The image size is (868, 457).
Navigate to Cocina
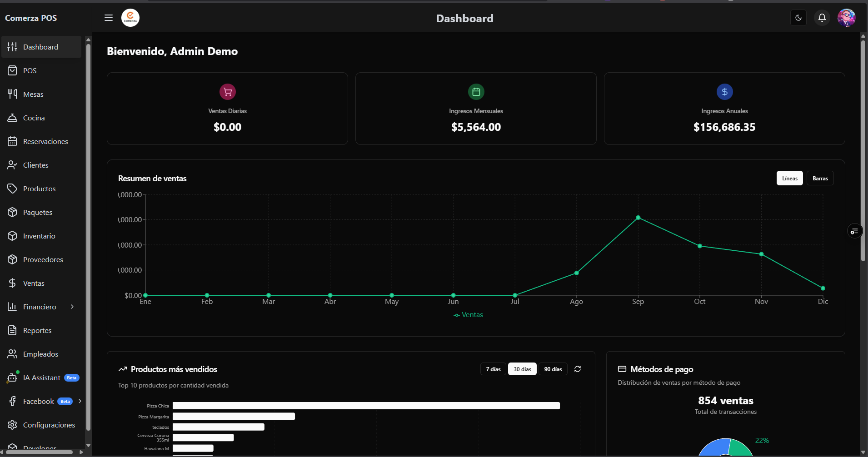coord(41,118)
